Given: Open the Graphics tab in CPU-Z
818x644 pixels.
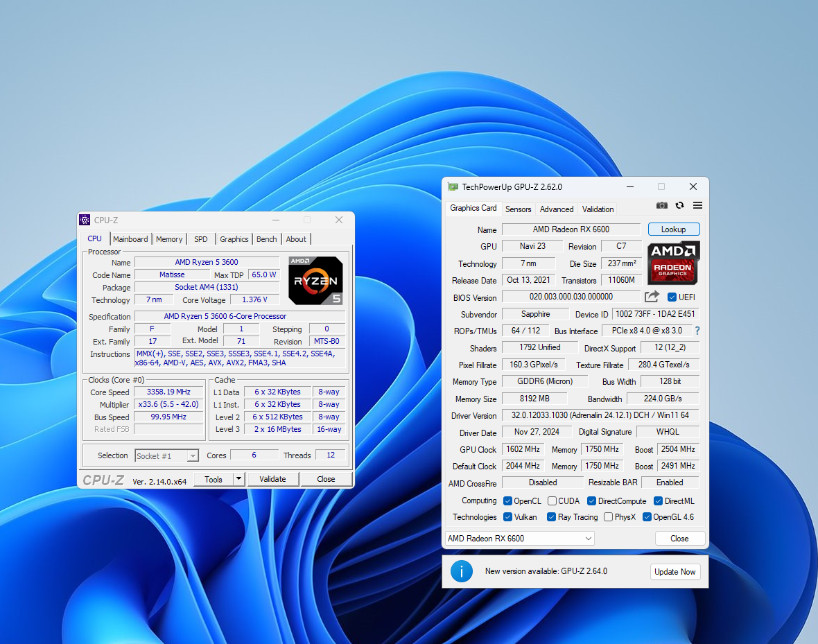Looking at the screenshot, I should [x=234, y=239].
